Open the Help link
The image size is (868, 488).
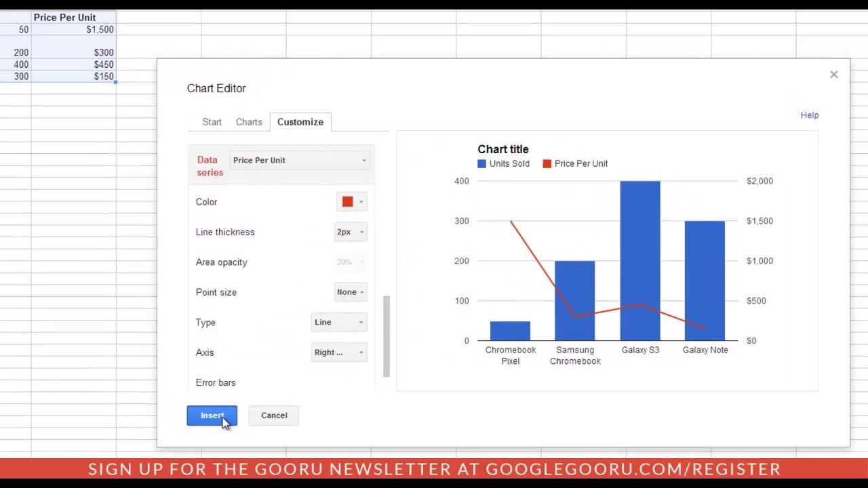click(810, 115)
